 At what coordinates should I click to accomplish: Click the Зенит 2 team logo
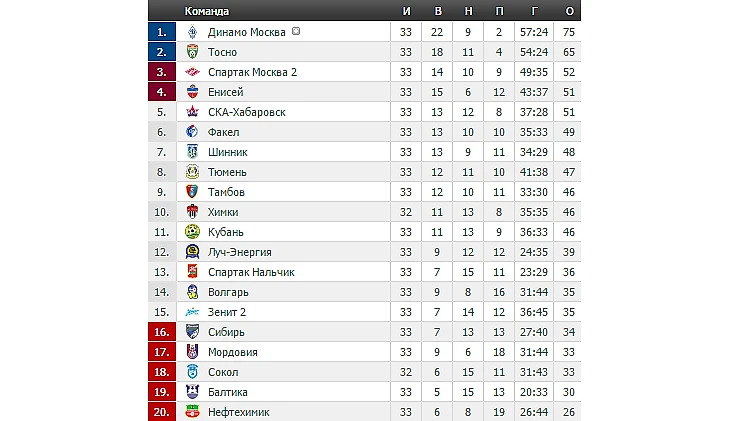(x=192, y=312)
